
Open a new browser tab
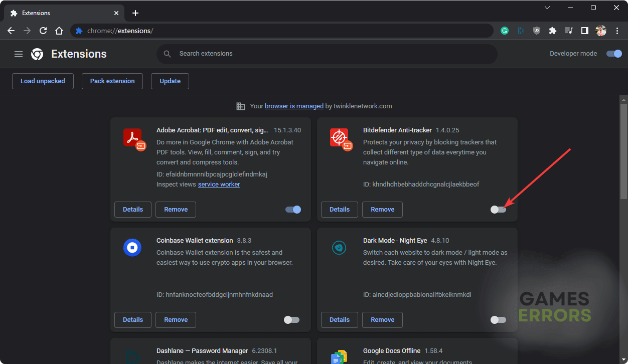tap(135, 13)
